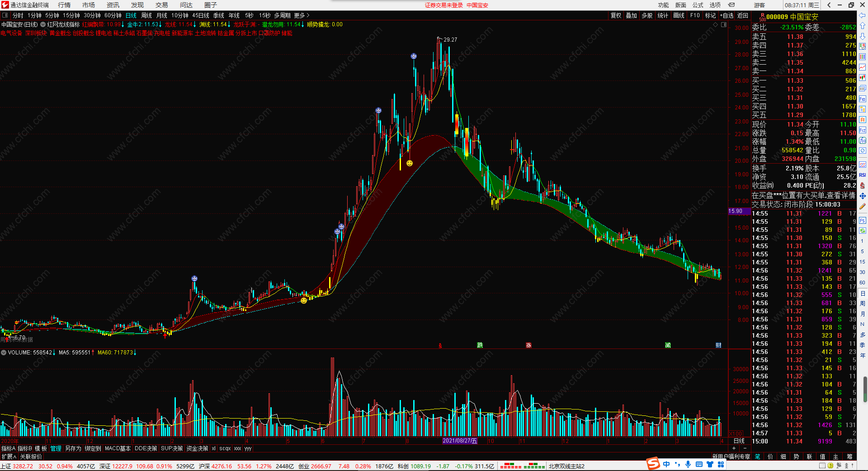This screenshot has width=868, height=471.
Task: Open the 行情 menu
Action: (x=64, y=5)
